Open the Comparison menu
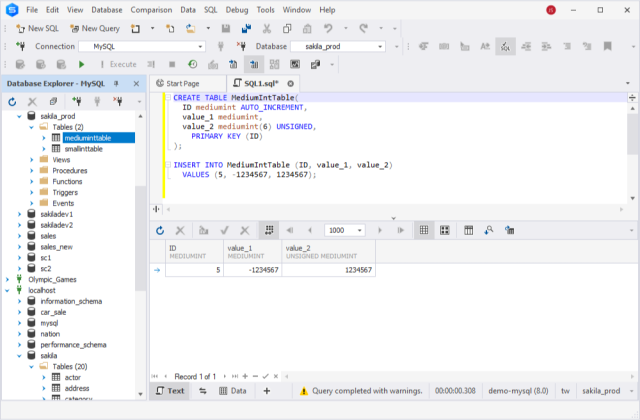Viewport: 640px width, 420px height. [x=151, y=9]
